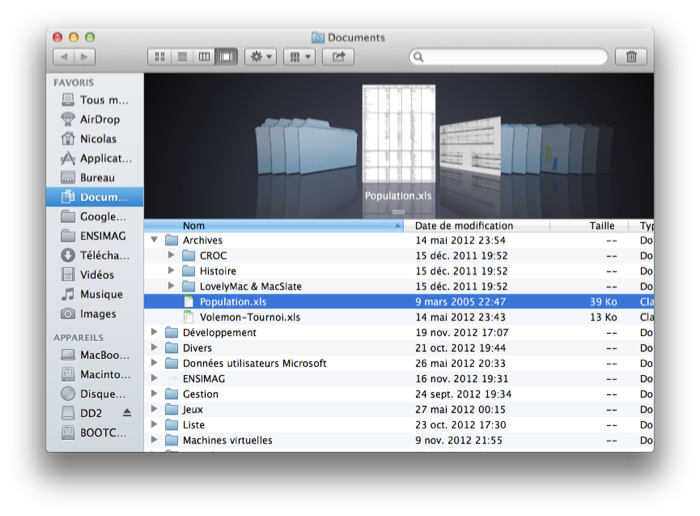This screenshot has width=700, height=516.
Task: Switch to list view mode
Action: coord(183,57)
